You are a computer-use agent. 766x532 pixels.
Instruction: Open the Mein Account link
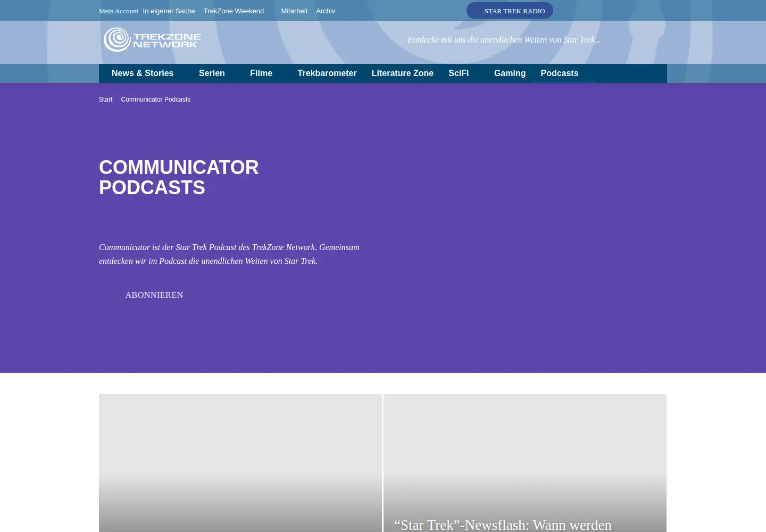point(119,11)
